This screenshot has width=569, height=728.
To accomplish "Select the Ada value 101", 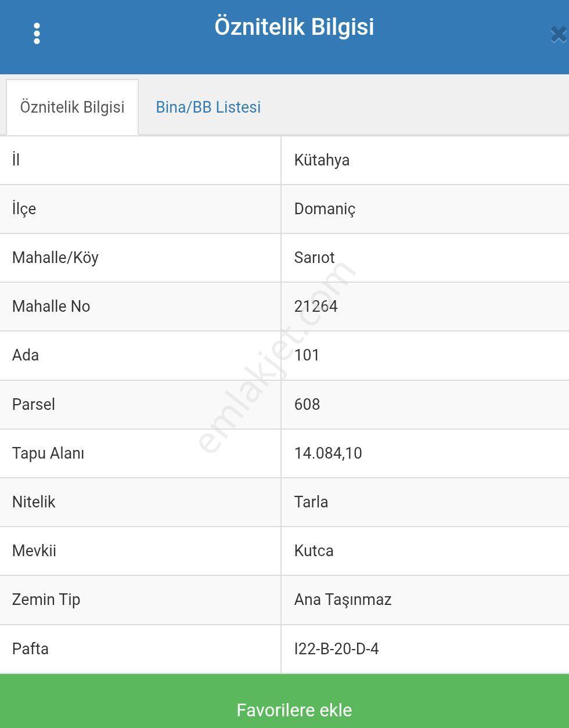I will click(x=307, y=355).
